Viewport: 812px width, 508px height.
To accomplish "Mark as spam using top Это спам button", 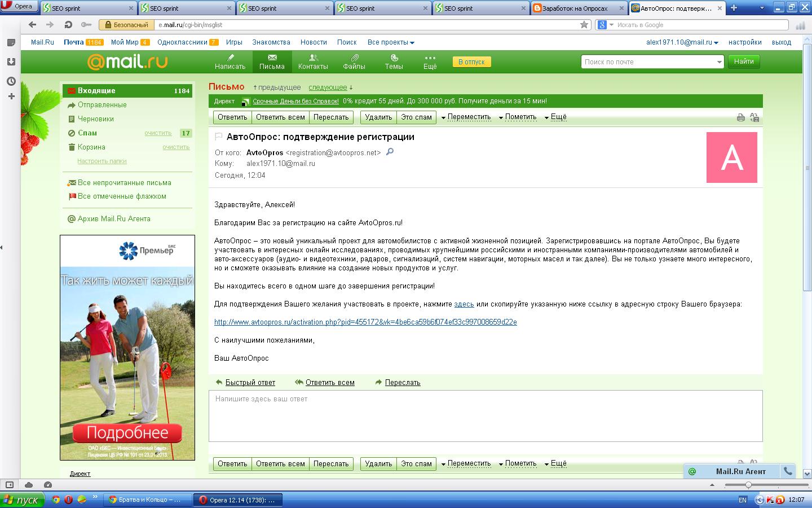I will (x=416, y=117).
